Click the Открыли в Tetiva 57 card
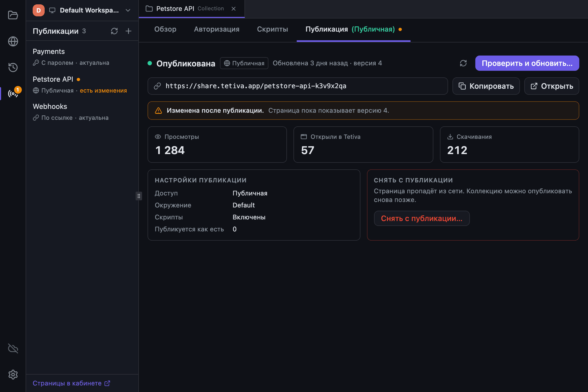The width and height of the screenshot is (588, 392). point(363,145)
